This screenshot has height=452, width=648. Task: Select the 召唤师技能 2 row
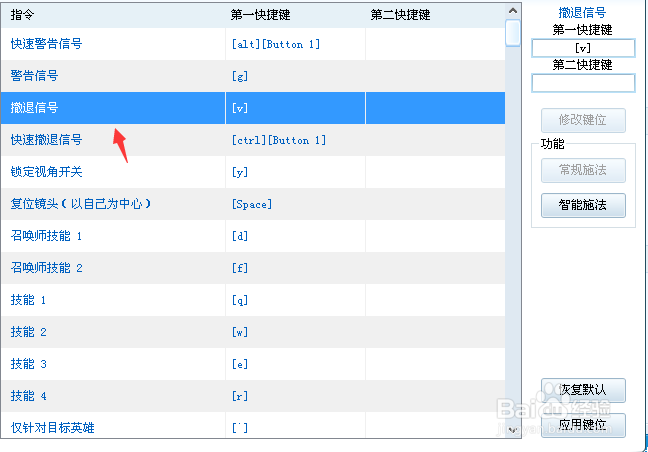tap(253, 268)
